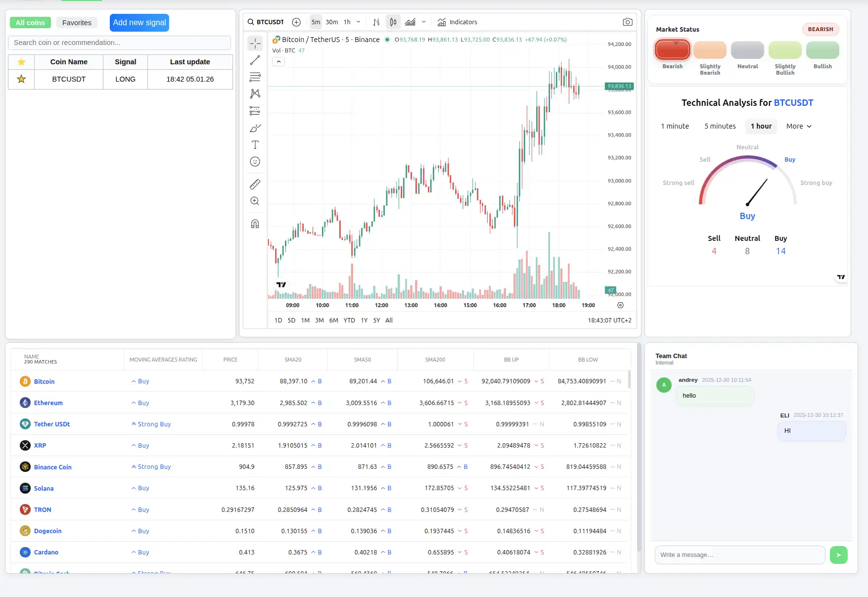Switch to the Favorites tab

click(x=77, y=22)
